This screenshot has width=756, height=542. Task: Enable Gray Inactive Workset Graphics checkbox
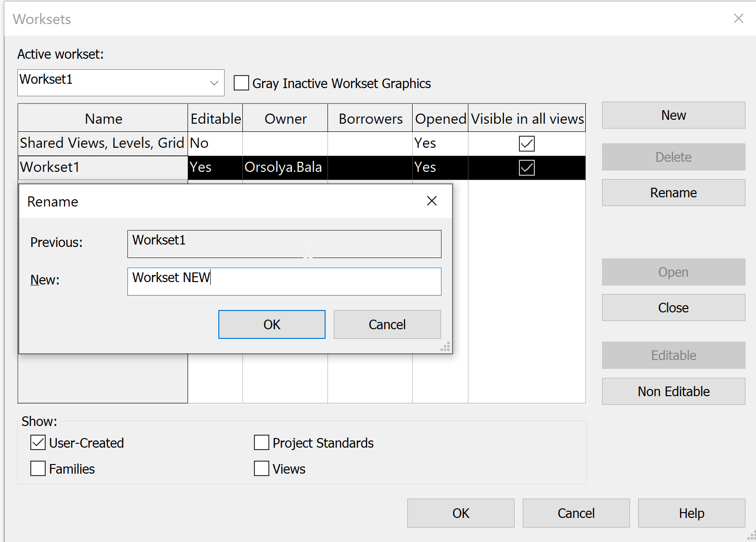tap(241, 83)
